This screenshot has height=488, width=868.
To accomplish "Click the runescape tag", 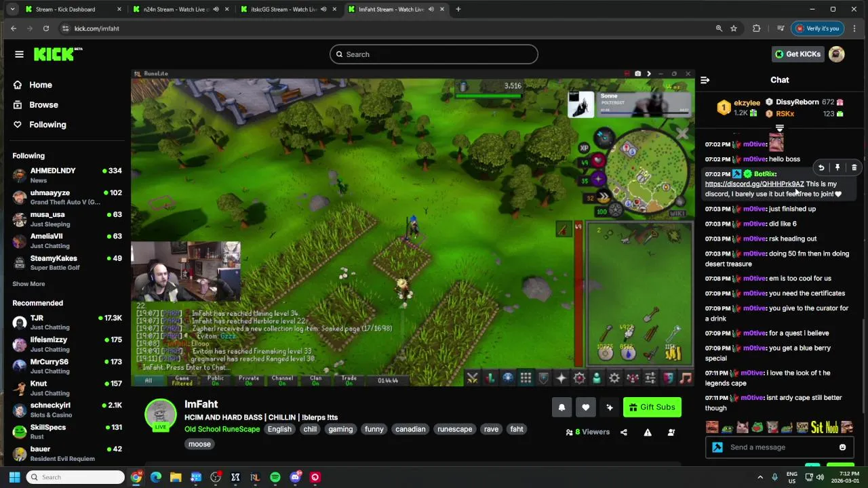I will tap(454, 429).
